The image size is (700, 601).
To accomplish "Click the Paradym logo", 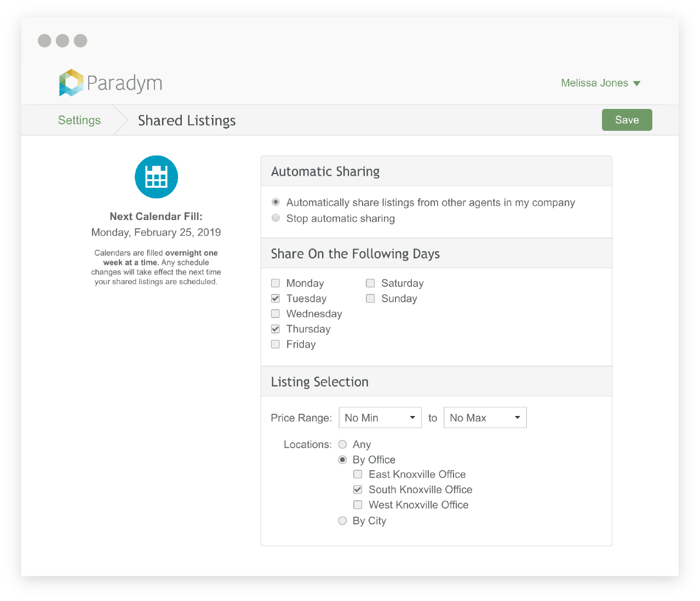I will click(111, 83).
